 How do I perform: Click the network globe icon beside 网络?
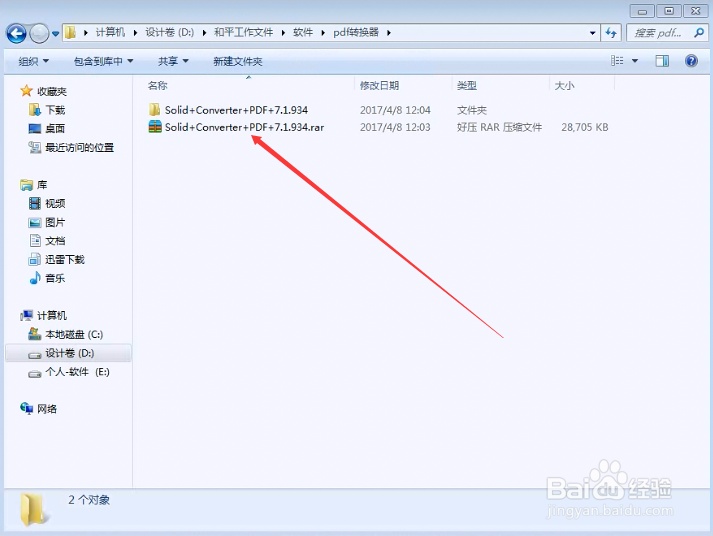(26, 409)
